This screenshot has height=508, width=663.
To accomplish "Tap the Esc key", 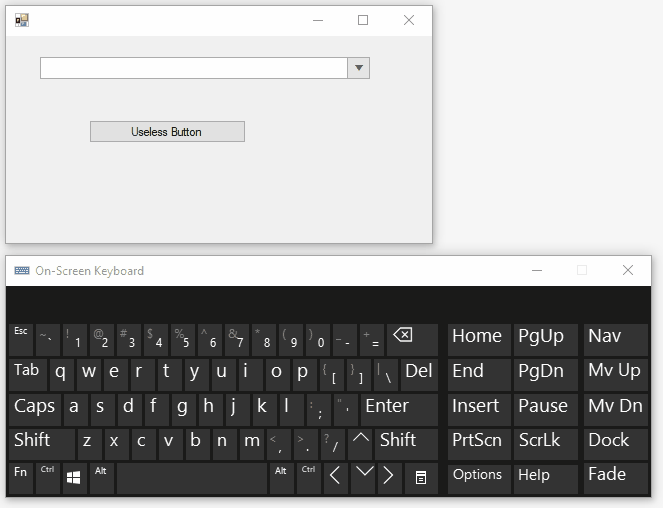I will pos(21,340).
